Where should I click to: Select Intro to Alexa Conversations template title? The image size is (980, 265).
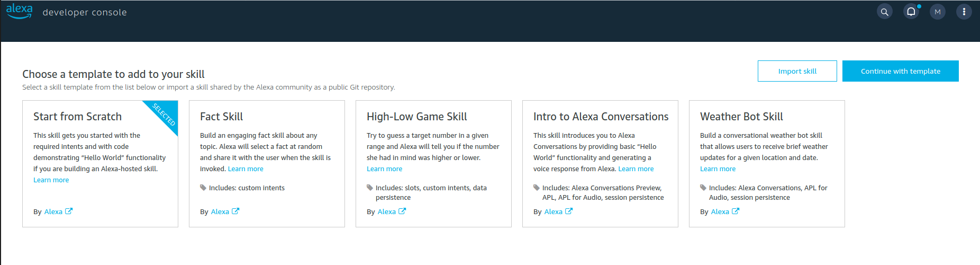pyautogui.click(x=601, y=117)
